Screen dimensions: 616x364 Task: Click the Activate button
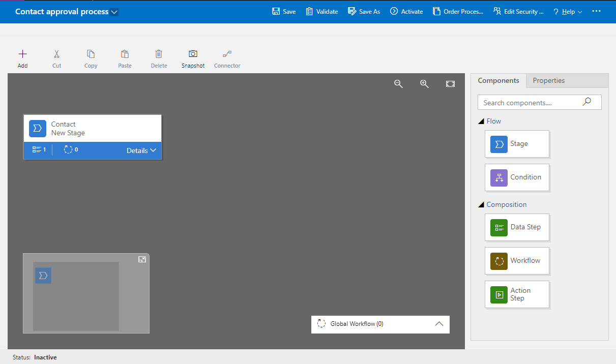(x=406, y=12)
